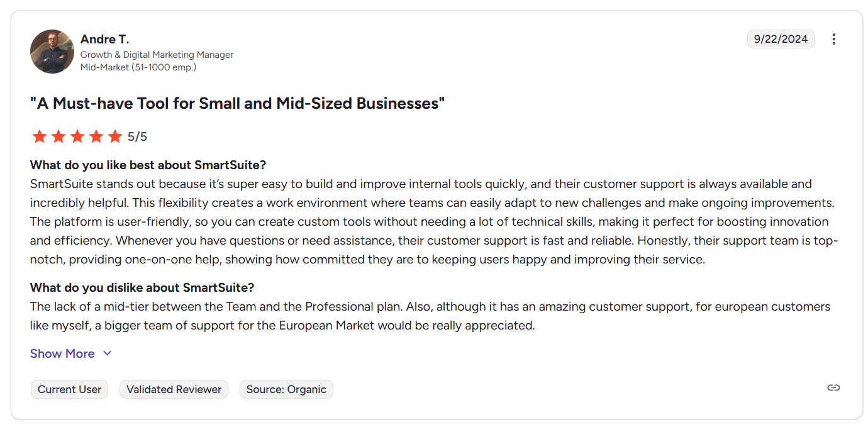Click the Current User tag
868x432 pixels.
click(69, 389)
